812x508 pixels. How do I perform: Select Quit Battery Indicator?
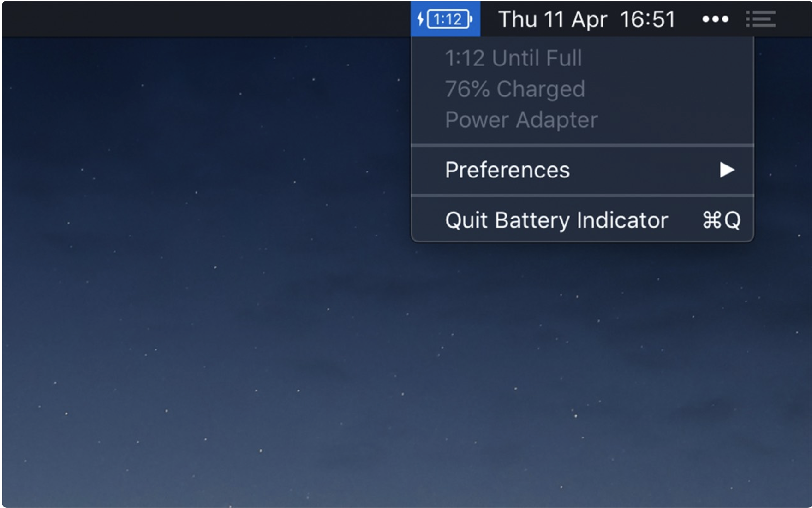point(582,220)
